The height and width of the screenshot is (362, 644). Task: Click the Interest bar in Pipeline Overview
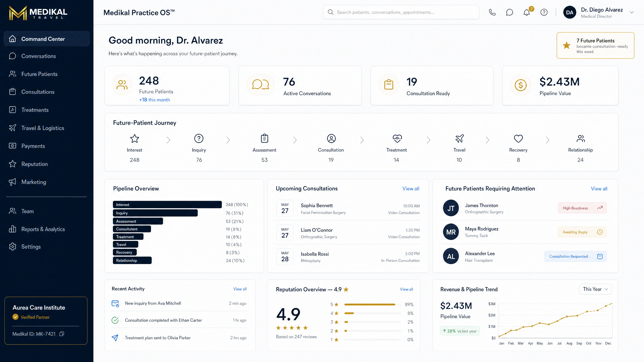[x=167, y=205]
